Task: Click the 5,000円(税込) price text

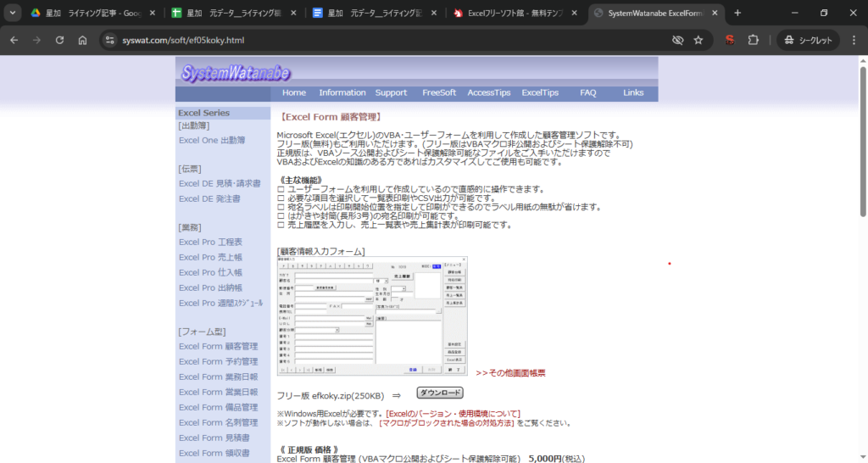Action: tap(556, 459)
